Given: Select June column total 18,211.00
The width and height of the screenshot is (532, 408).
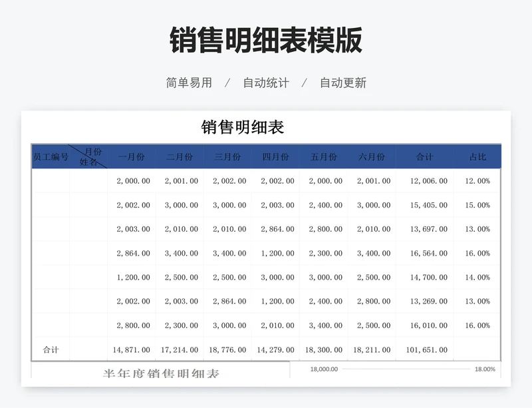Looking at the screenshot, I should (x=372, y=350).
